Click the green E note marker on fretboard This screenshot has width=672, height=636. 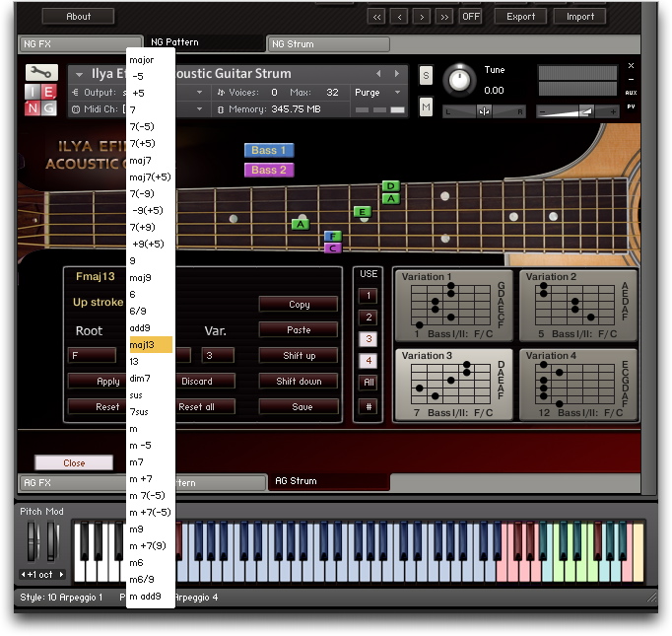click(363, 212)
